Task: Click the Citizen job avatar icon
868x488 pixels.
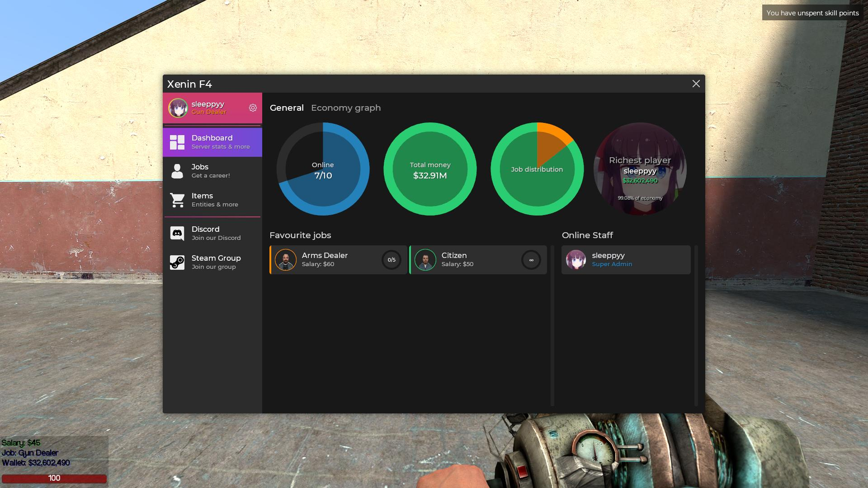Action: pos(425,259)
